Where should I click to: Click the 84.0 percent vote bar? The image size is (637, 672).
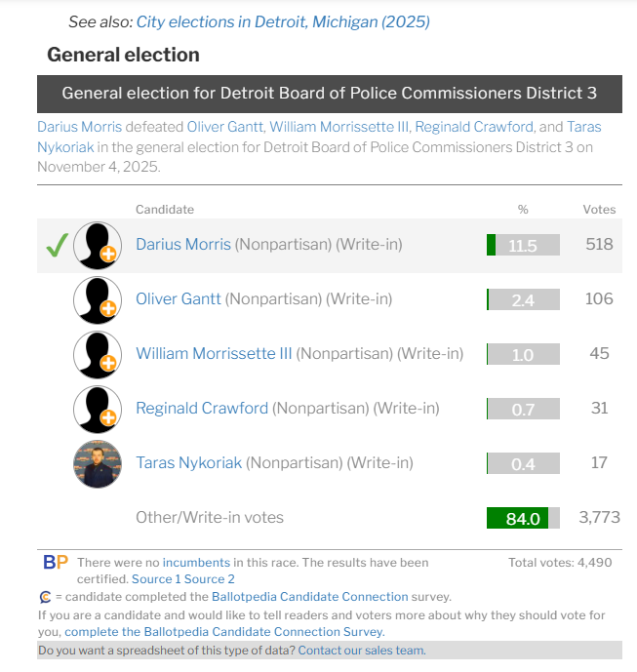point(523,518)
